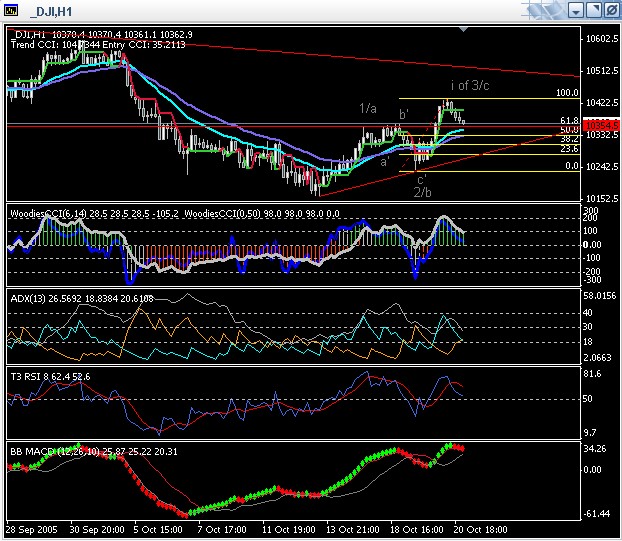Click the 5 Oct 15:00 time label
Image resolution: width=622 pixels, height=541 pixels.
point(158,529)
